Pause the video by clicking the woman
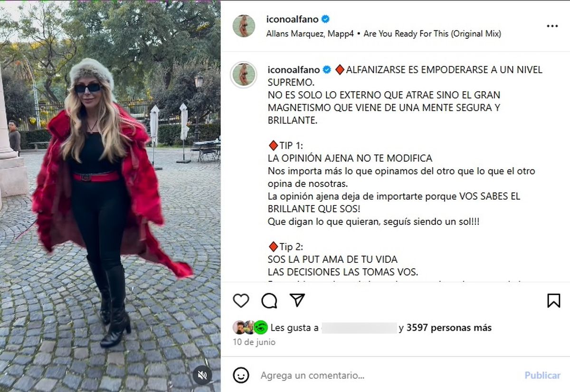The height and width of the screenshot is (392, 570). pos(102,190)
